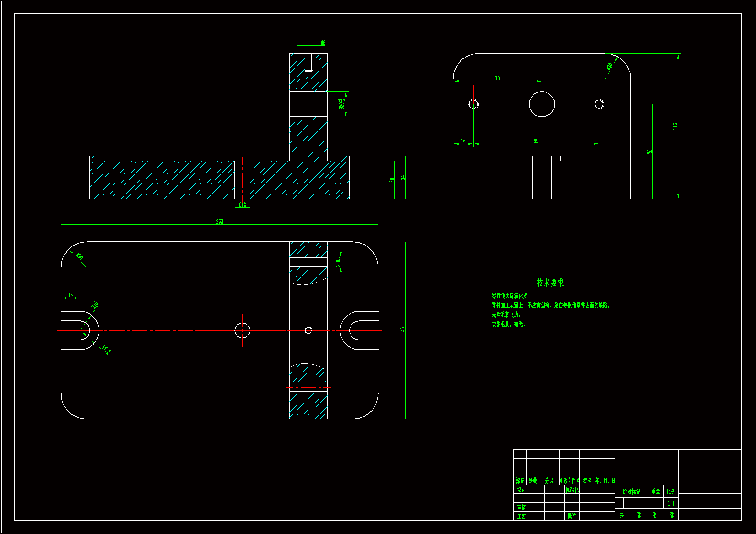This screenshot has width=756, height=534.
Task: Click the large center circle in side view
Action: [x=542, y=104]
